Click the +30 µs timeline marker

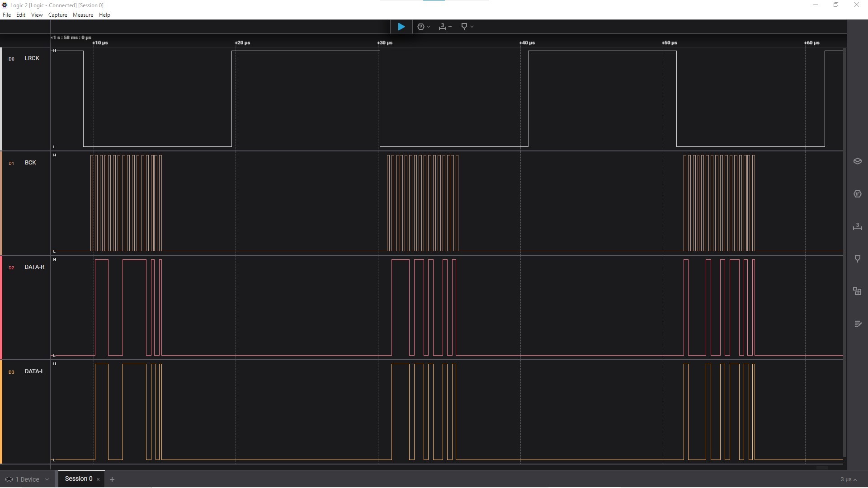click(385, 43)
